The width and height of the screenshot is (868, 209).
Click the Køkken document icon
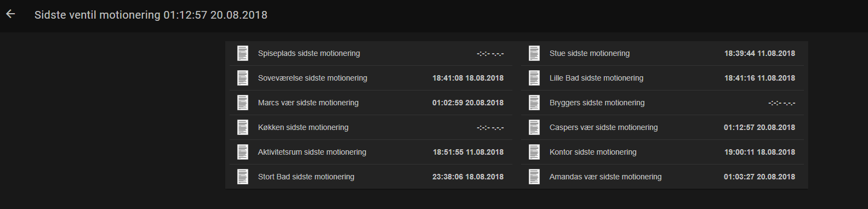point(243,127)
